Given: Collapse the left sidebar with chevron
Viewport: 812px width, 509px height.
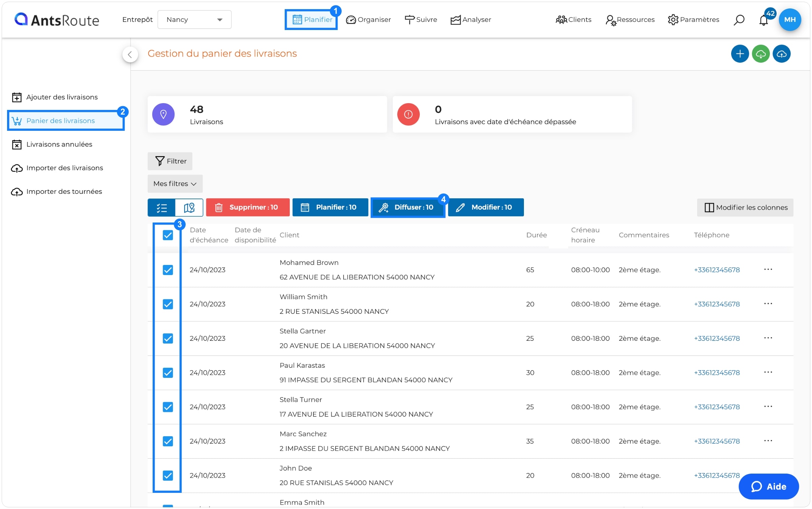Looking at the screenshot, I should (x=130, y=54).
